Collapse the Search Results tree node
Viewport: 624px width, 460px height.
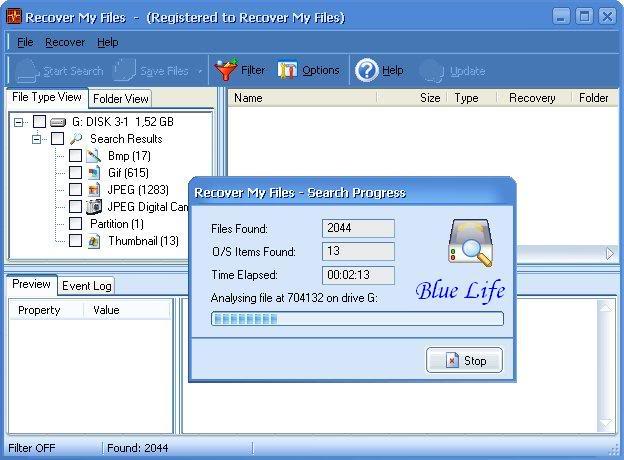36,139
